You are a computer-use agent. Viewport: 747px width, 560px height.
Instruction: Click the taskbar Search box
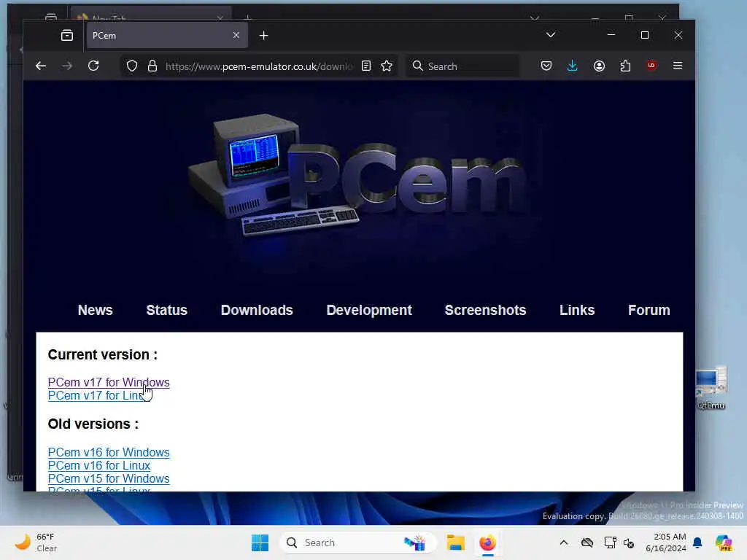pyautogui.click(x=357, y=542)
